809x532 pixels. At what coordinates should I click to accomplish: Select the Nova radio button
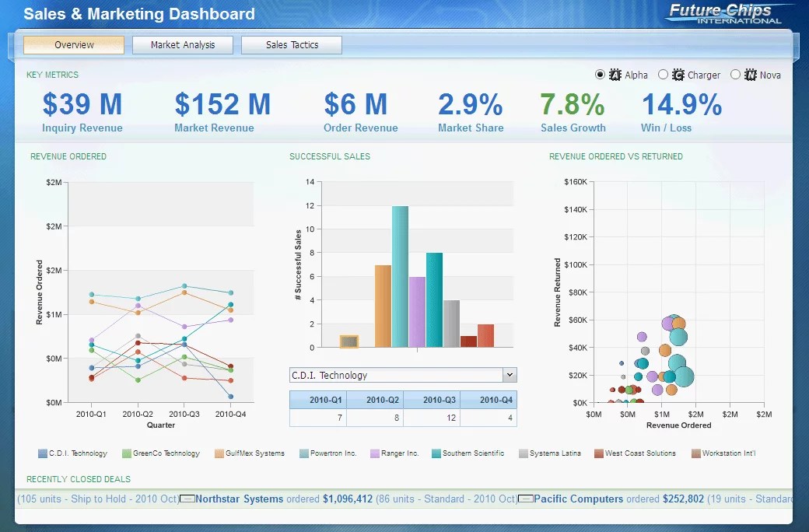click(x=736, y=75)
